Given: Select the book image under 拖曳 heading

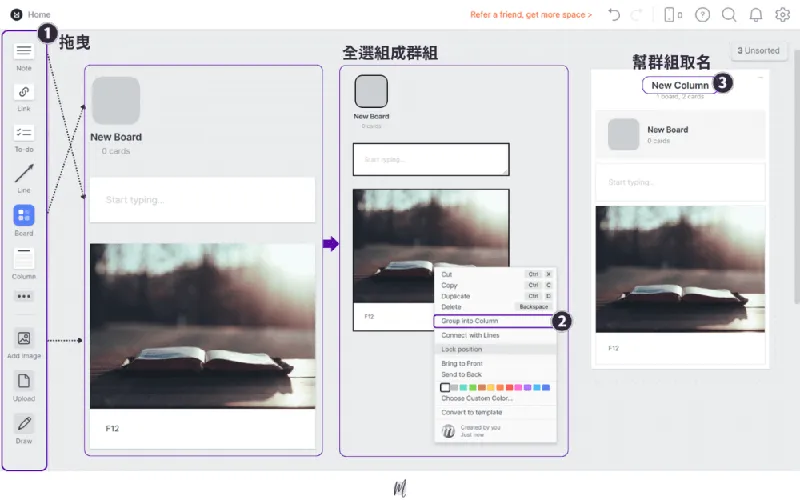Looking at the screenshot, I should click(x=203, y=326).
